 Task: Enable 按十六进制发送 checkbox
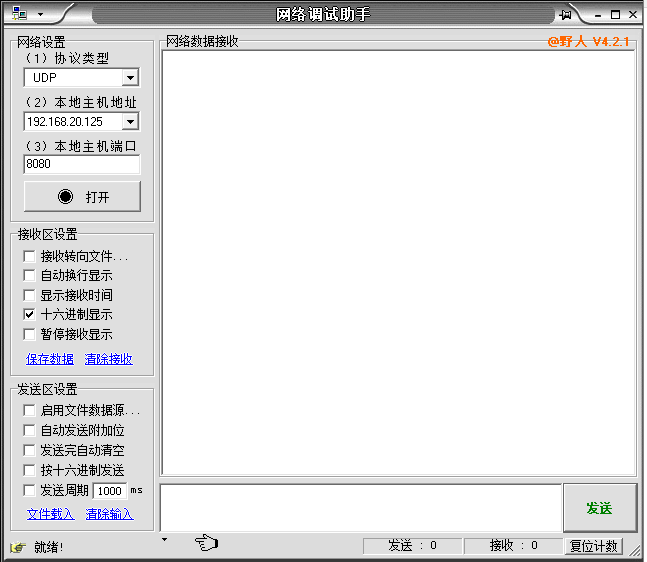(x=29, y=470)
